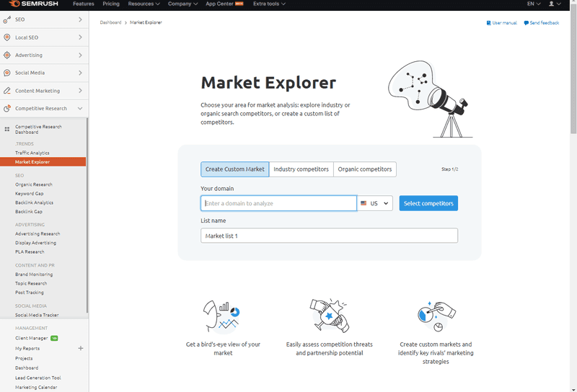This screenshot has width=577, height=392.
Task: Switch to the Industry competitors tab
Action: [x=301, y=169]
